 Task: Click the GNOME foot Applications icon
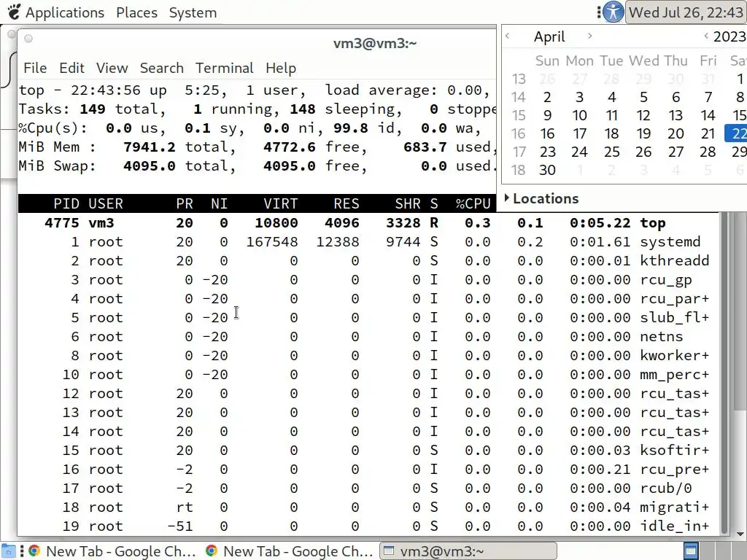[x=15, y=12]
